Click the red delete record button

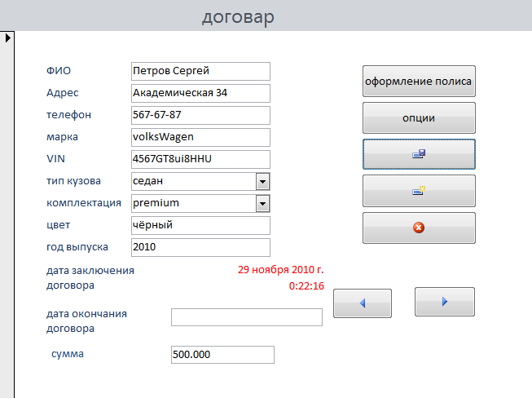(x=419, y=228)
